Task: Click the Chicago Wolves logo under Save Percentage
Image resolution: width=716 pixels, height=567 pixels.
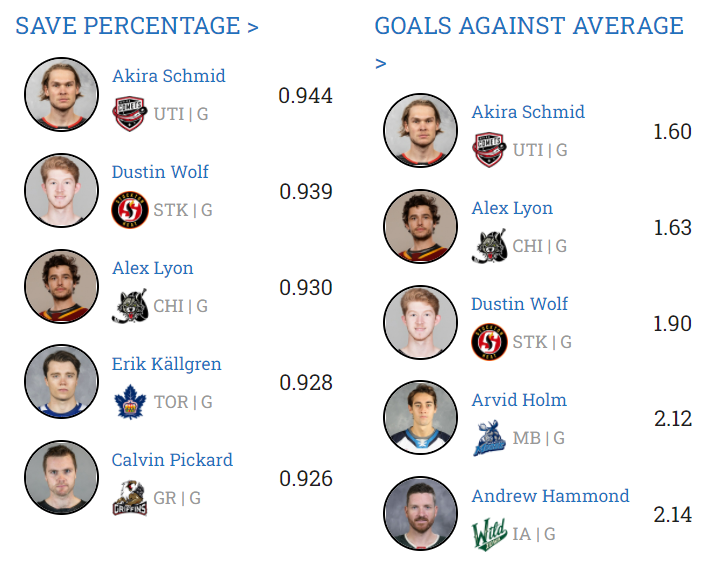Action: tap(130, 306)
